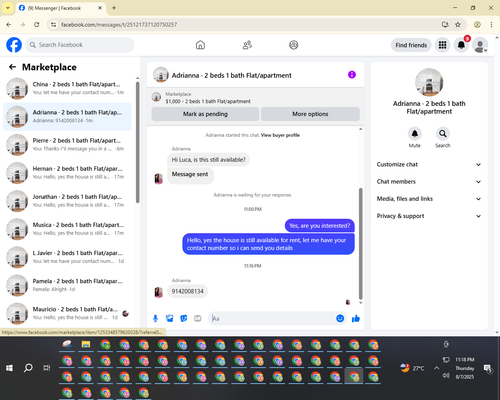
Task: Open the Windows Start menu
Action: 9,368
